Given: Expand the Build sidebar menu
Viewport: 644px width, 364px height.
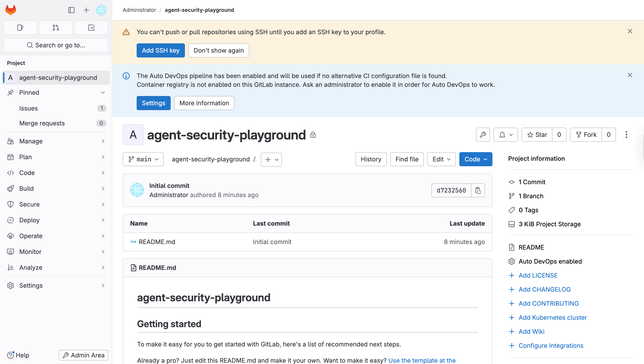Looking at the screenshot, I should (x=56, y=189).
